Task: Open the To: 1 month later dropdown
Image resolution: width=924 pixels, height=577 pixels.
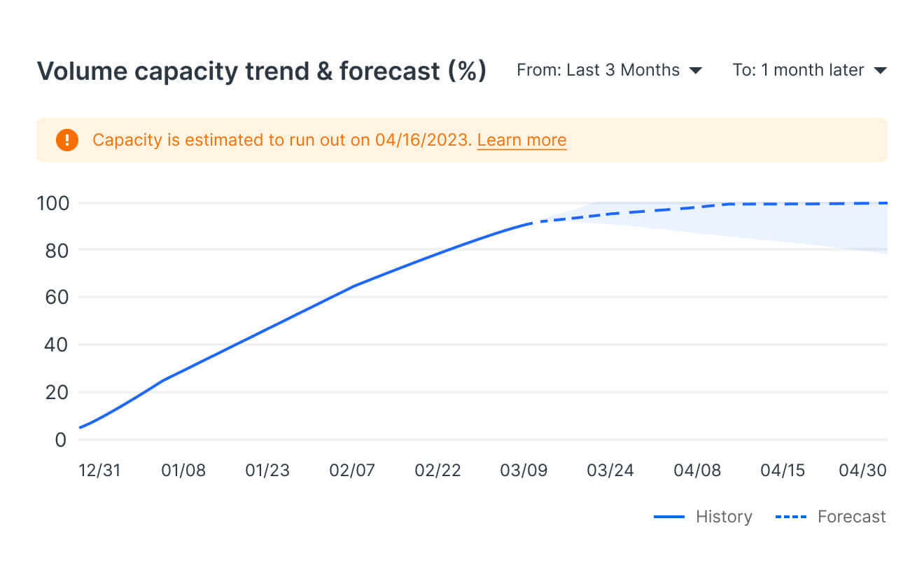Action: (812, 70)
